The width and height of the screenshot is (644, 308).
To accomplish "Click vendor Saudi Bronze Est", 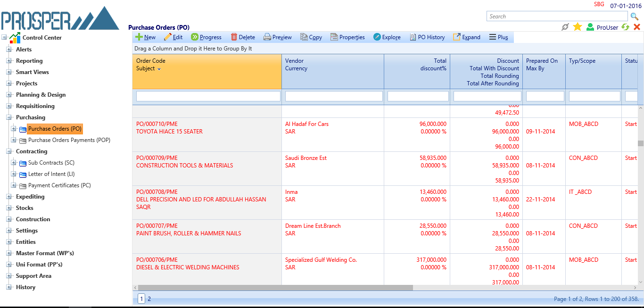I will pyautogui.click(x=306, y=158).
